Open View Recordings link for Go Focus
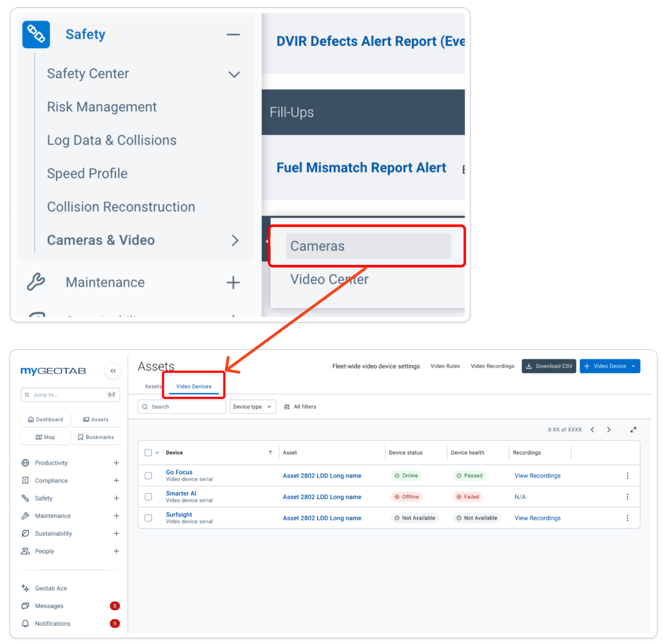This screenshot has width=671, height=644. click(537, 475)
